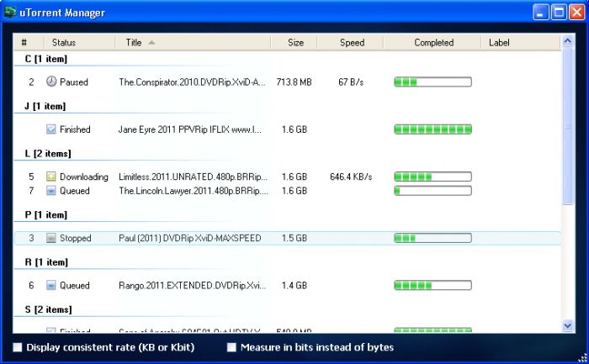The width and height of the screenshot is (589, 364).
Task: Click the Queued icon for The.Lincoln.Lawyer row
Action: pos(51,191)
